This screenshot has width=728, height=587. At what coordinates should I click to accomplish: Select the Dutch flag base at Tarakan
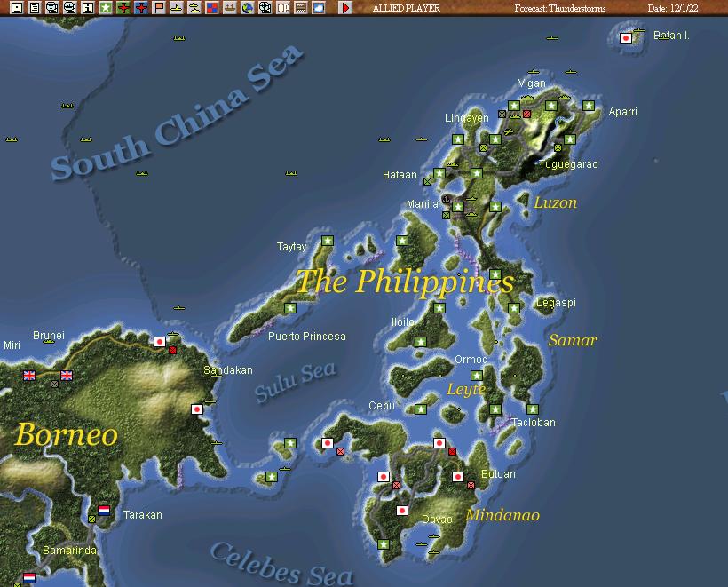click(x=104, y=511)
